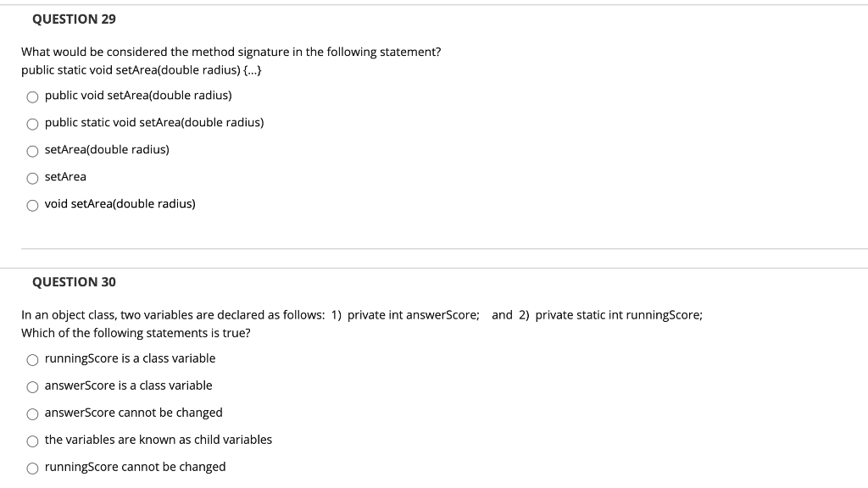Choose 'the variables are known as child variables'
This screenshot has width=868, height=488.
point(33,441)
